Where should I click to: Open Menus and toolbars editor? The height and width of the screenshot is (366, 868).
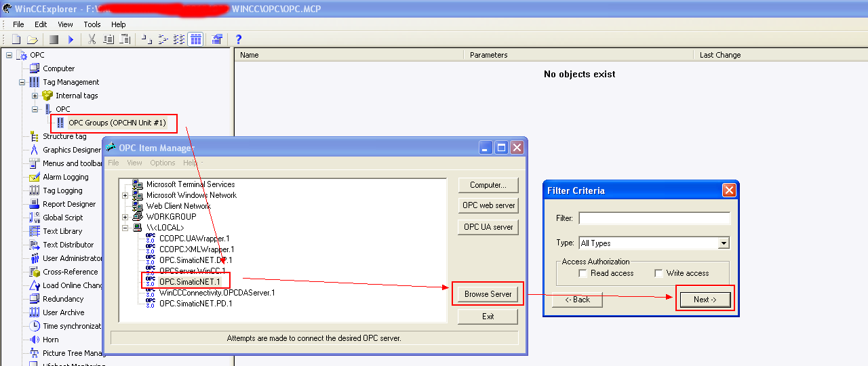73,163
